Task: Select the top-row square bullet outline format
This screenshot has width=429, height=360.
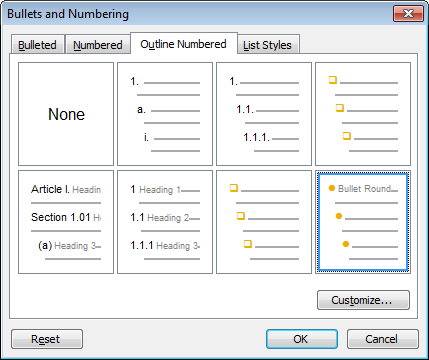Action: pos(363,114)
